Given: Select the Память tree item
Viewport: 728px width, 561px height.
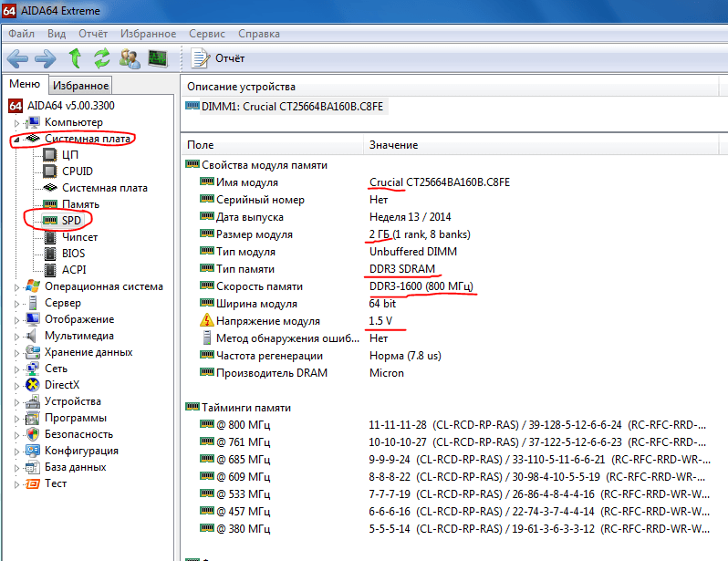Looking at the screenshot, I should [x=81, y=204].
